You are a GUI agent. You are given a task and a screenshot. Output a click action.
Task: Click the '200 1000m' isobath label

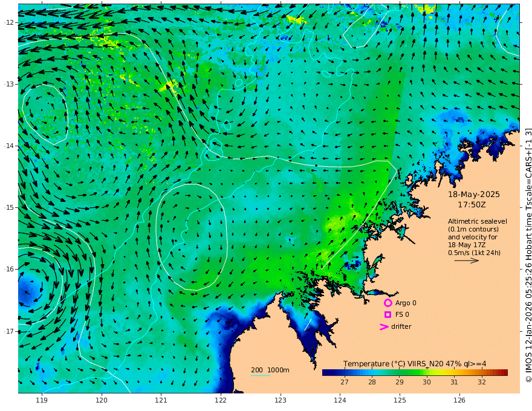[270, 370]
